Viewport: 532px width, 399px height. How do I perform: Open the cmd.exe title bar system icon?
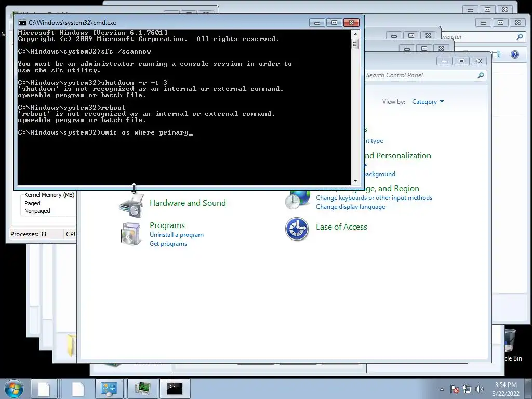tap(22, 23)
